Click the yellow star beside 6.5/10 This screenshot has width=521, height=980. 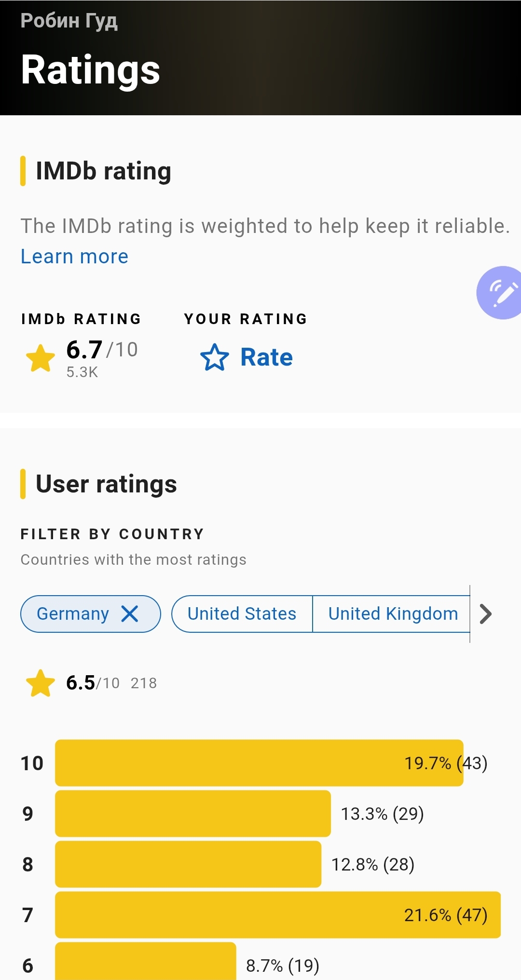(41, 683)
